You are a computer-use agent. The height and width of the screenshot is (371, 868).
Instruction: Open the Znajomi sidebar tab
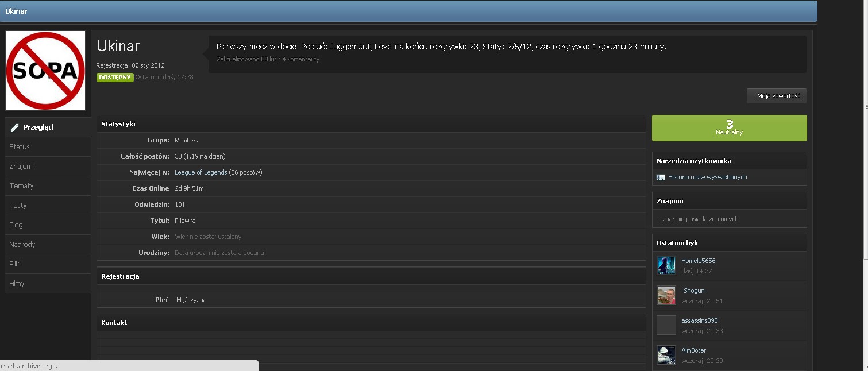pos(48,167)
